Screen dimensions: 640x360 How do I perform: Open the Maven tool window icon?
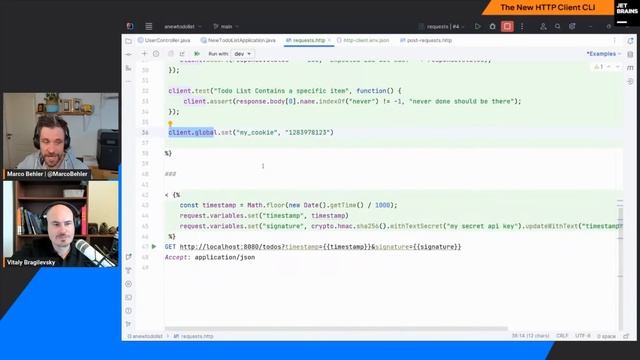631,68
